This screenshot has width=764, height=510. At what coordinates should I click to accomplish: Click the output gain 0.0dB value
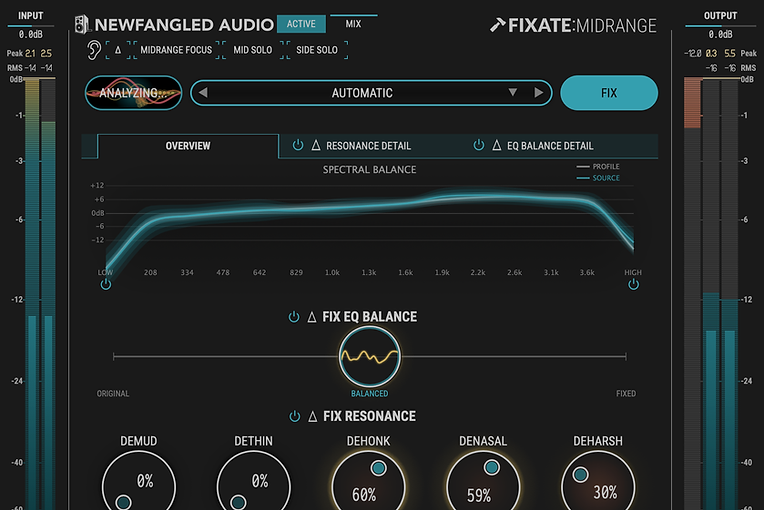720,35
